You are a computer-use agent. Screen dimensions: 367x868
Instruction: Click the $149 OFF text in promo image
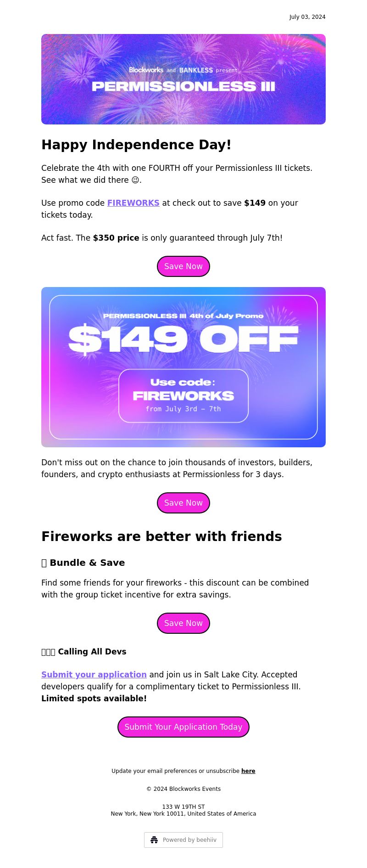point(183,339)
